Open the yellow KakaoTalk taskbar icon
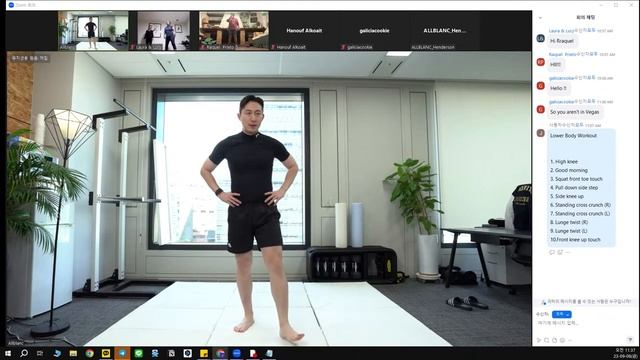The height and width of the screenshot is (360, 640). coord(106,353)
